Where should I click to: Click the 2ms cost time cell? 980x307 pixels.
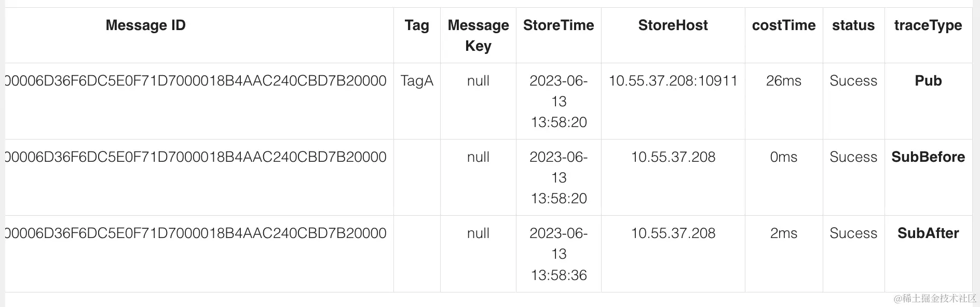pyautogui.click(x=783, y=233)
